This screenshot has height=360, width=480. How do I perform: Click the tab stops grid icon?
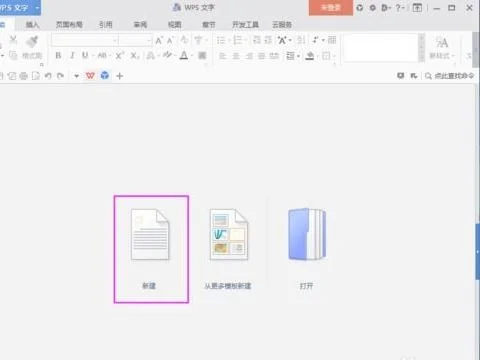click(332, 40)
